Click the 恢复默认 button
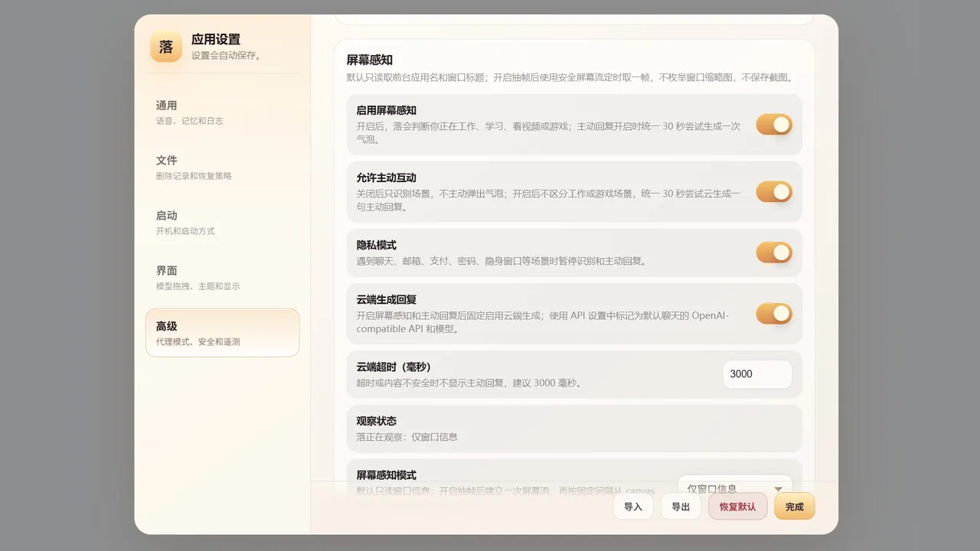The image size is (980, 551). coord(737,507)
